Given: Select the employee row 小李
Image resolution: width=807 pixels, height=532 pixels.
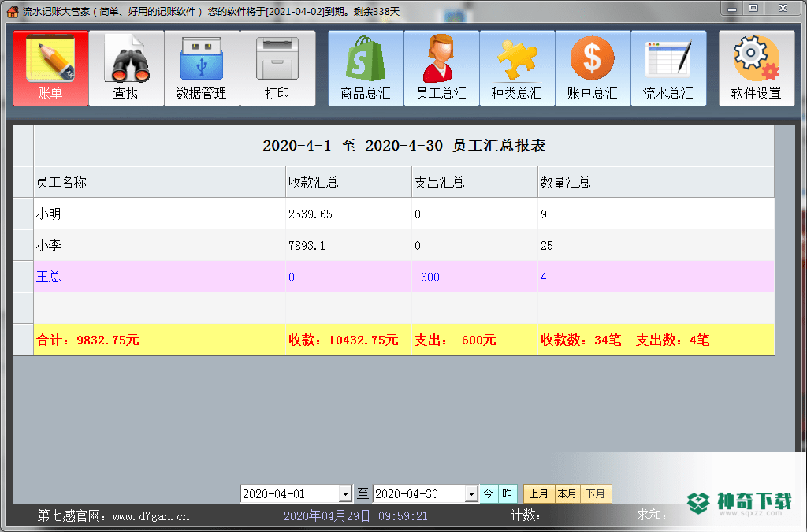Looking at the screenshot, I should tap(404, 245).
